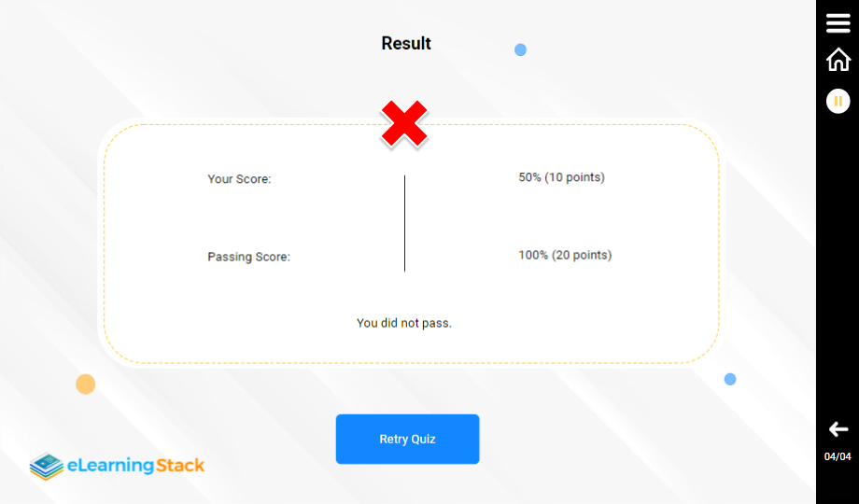859x504 pixels.
Task: Select the 04/04 page counter
Action: point(838,456)
